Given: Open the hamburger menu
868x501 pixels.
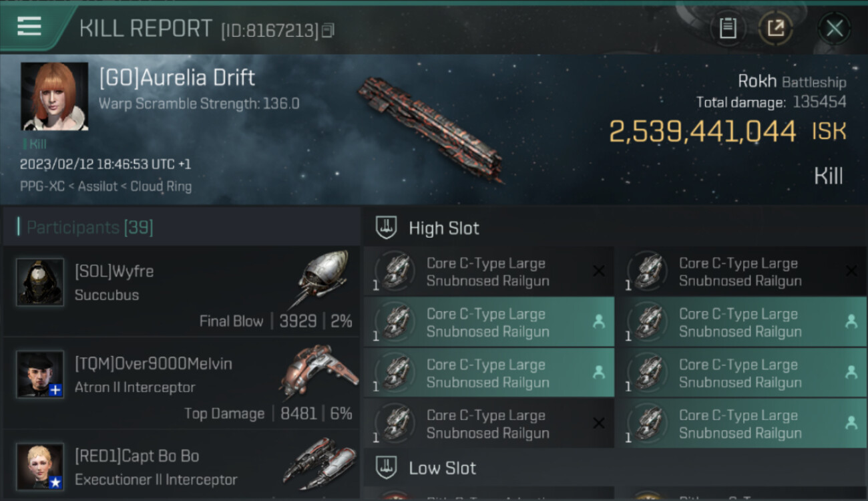Looking at the screenshot, I should click(x=29, y=27).
